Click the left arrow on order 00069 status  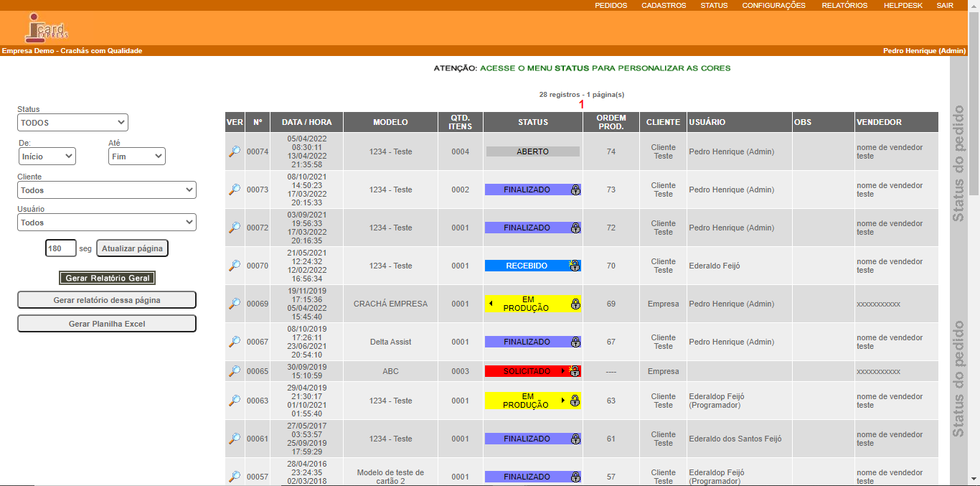tap(491, 304)
